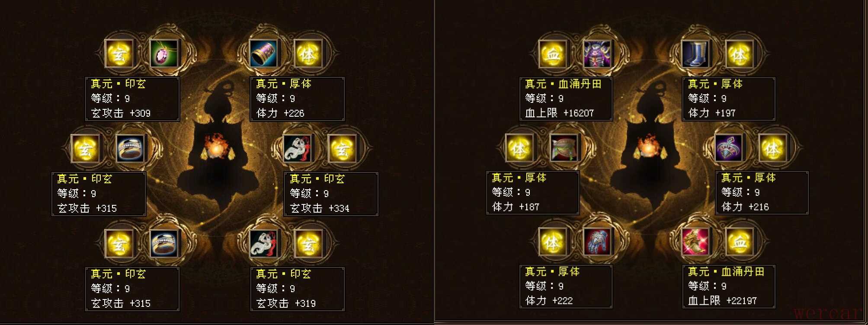Click the golden weapon icon with red background
868x325 pixels.
point(695,242)
